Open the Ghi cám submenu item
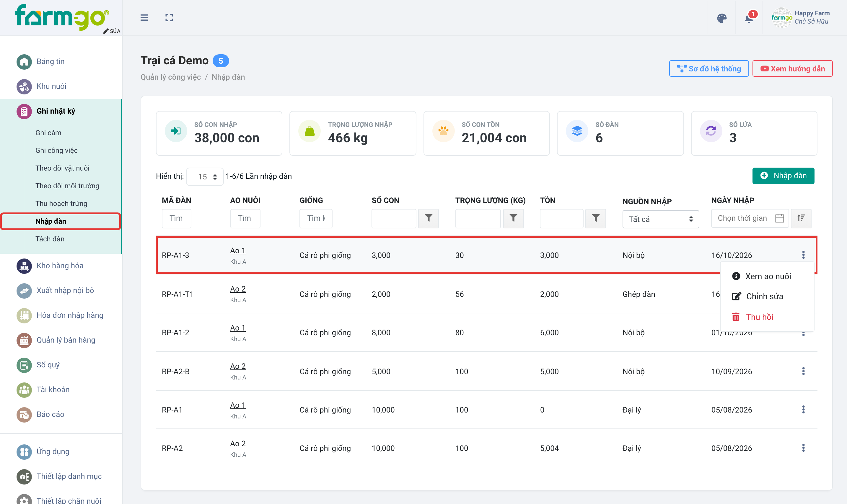Screen dimensions: 847x504 48,133
